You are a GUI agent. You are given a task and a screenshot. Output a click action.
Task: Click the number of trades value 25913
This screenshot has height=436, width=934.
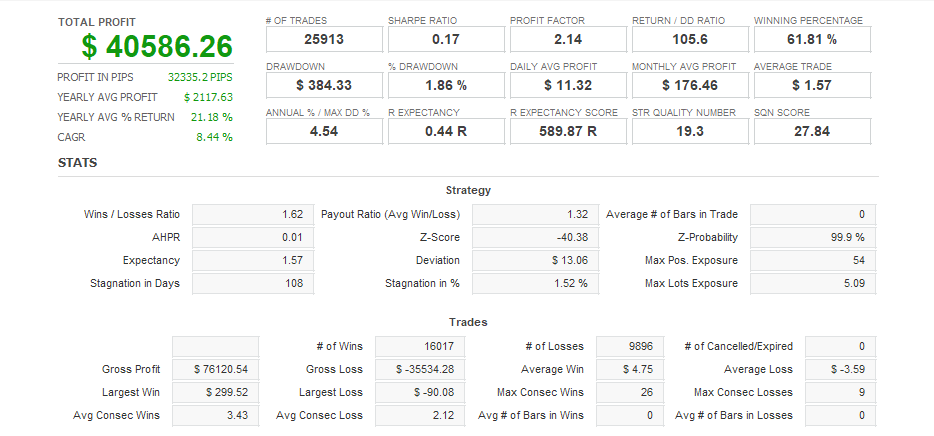(324, 39)
